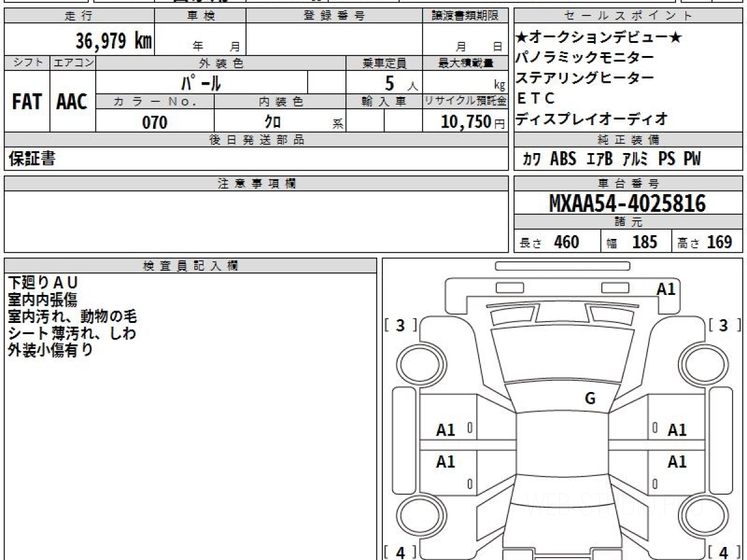Image resolution: width=747 pixels, height=560 pixels.
Task: Select the シート薄汚れ、しわ note
Action: click(x=72, y=334)
